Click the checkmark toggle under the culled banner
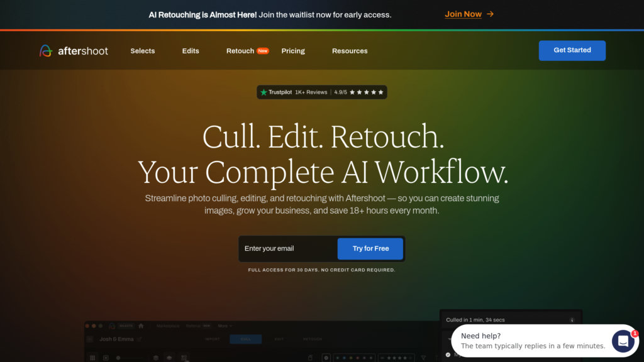Viewport: 644px width, 362px height. click(447, 354)
